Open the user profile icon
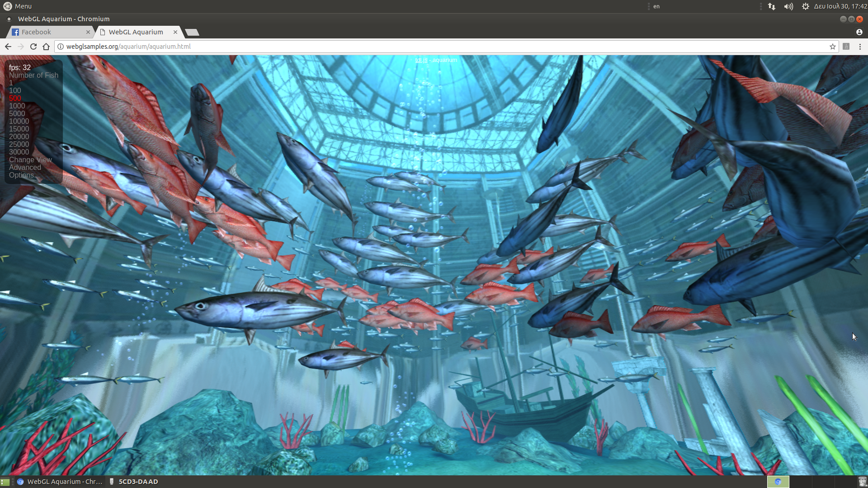868x488 pixels. [x=859, y=32]
